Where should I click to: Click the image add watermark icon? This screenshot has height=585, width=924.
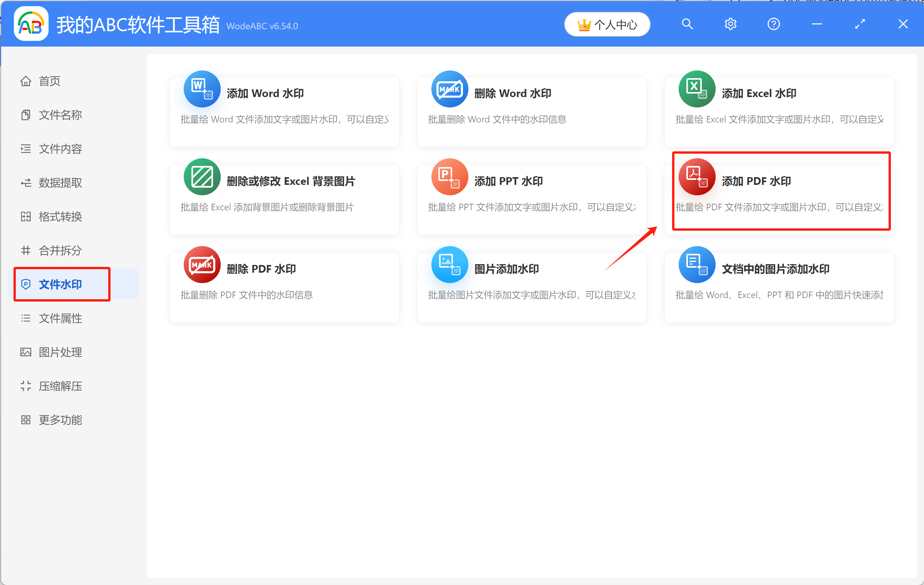(x=449, y=265)
